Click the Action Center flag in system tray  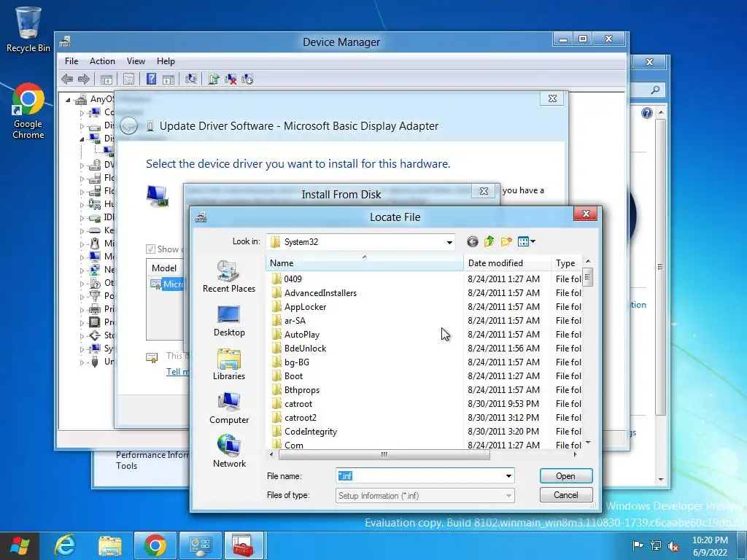pyautogui.click(x=638, y=545)
